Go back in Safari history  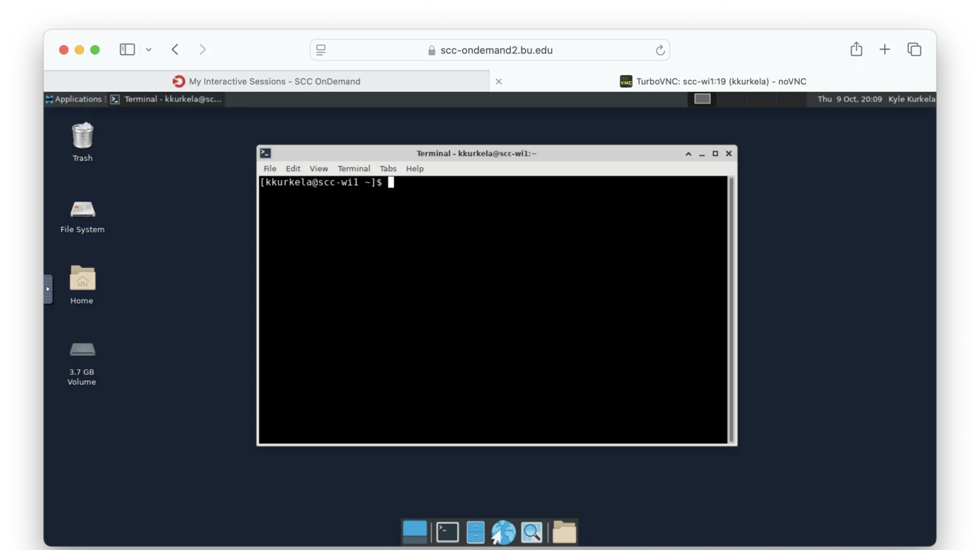pyautogui.click(x=175, y=50)
